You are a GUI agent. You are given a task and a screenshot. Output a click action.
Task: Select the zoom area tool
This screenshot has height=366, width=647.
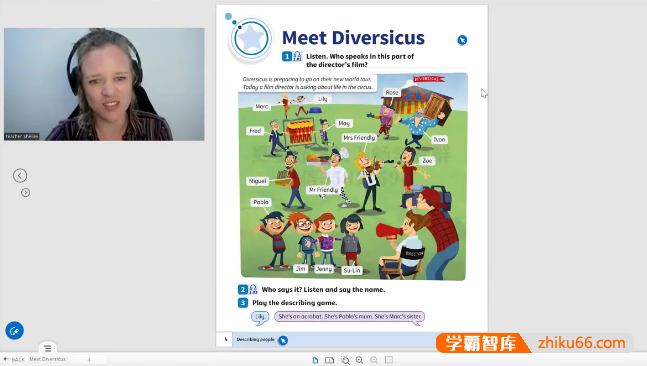(345, 360)
